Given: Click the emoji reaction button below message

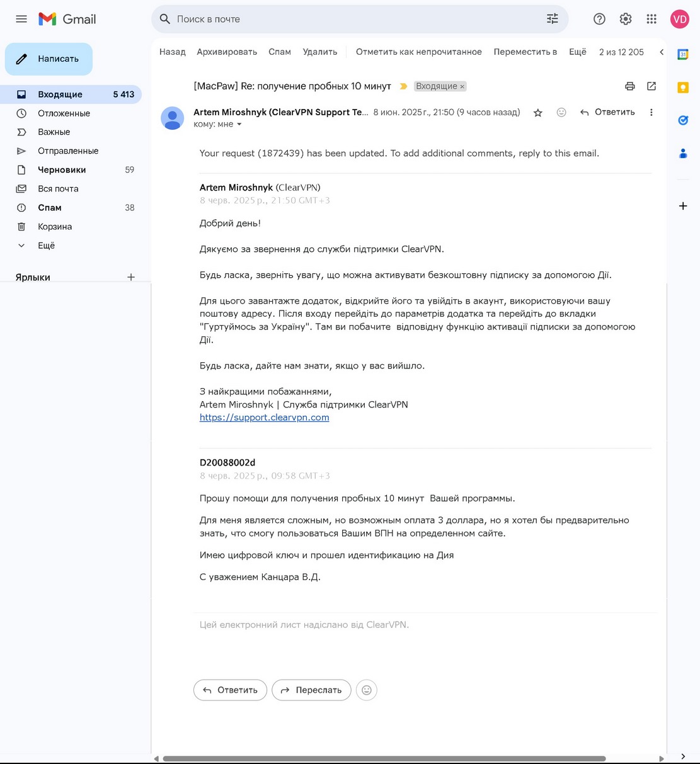Looking at the screenshot, I should coord(367,690).
